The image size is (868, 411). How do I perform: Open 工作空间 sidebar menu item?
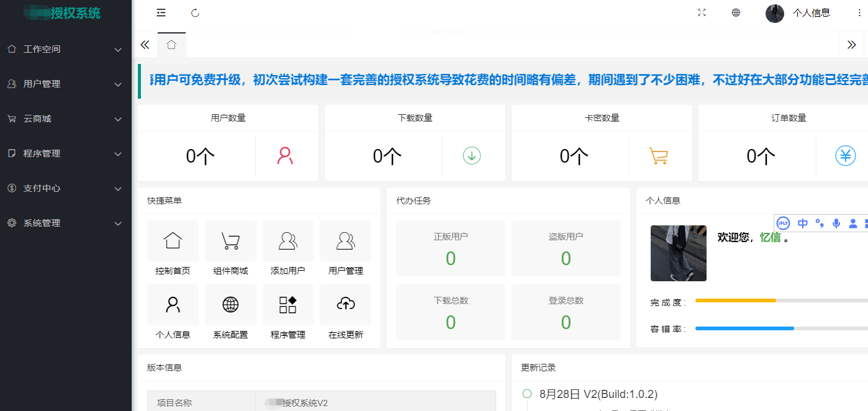coord(66,49)
